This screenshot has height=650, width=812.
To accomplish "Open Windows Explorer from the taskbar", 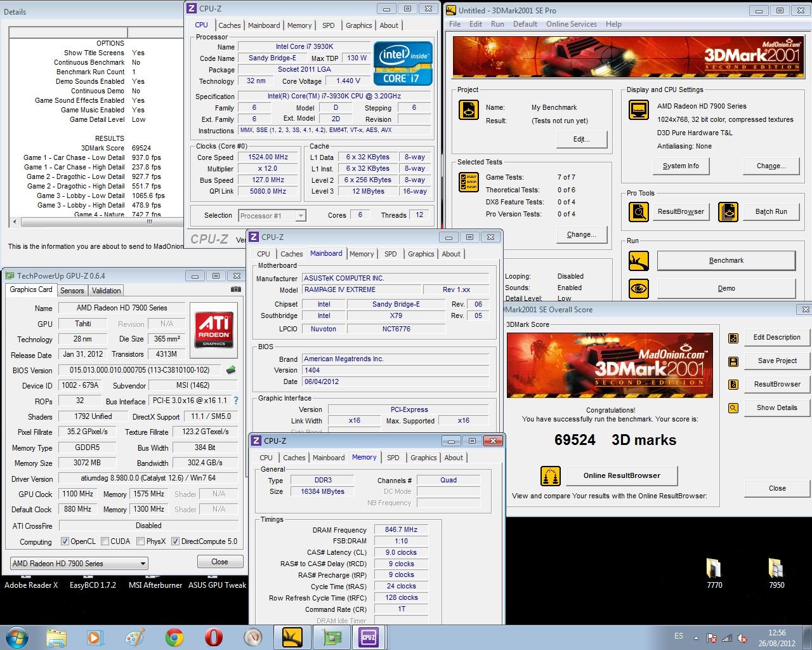I will point(56,637).
